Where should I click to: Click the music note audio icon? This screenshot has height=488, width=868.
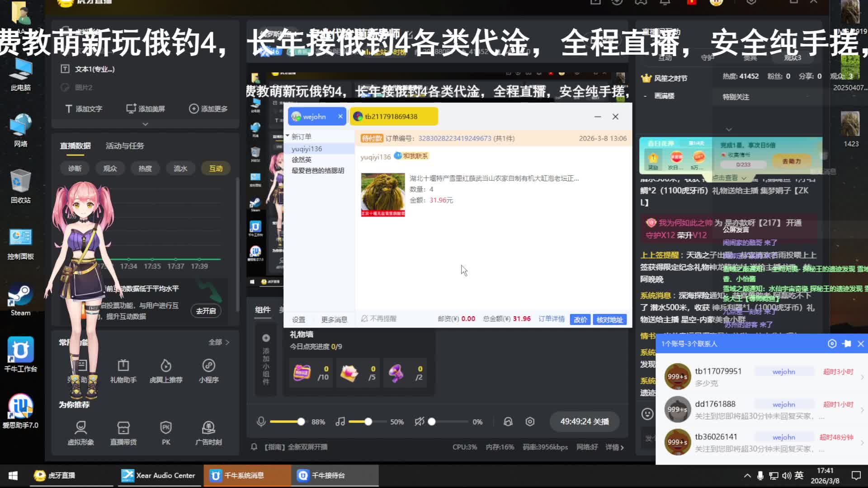340,422
